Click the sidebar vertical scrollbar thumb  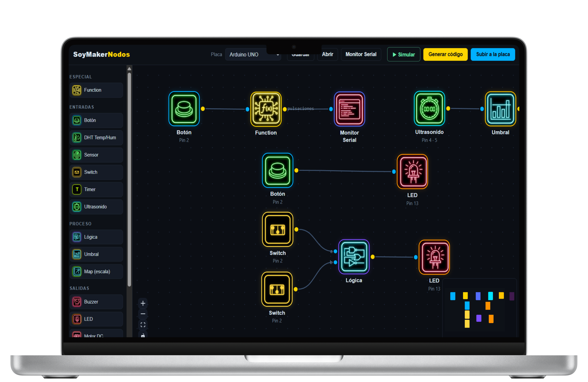click(129, 180)
